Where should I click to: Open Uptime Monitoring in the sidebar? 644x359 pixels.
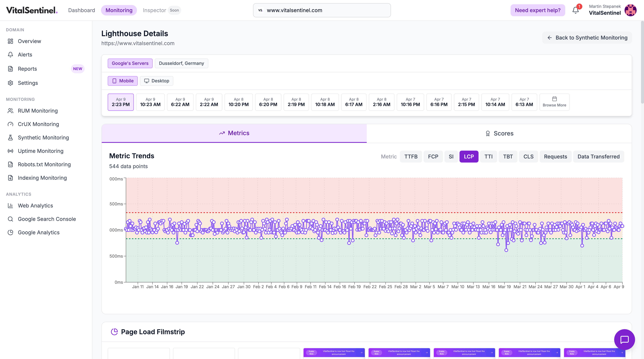click(x=40, y=151)
